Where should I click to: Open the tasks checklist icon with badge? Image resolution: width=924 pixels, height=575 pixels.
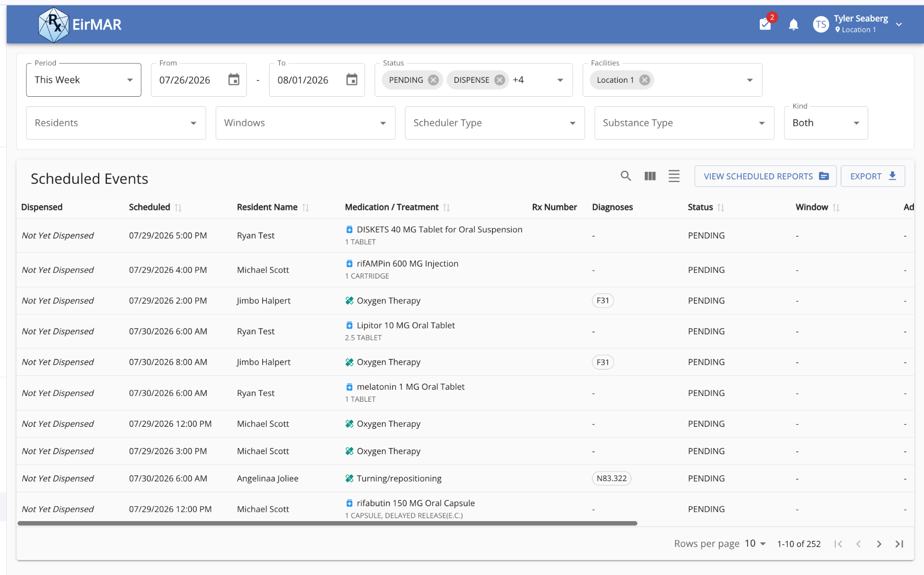click(x=766, y=24)
